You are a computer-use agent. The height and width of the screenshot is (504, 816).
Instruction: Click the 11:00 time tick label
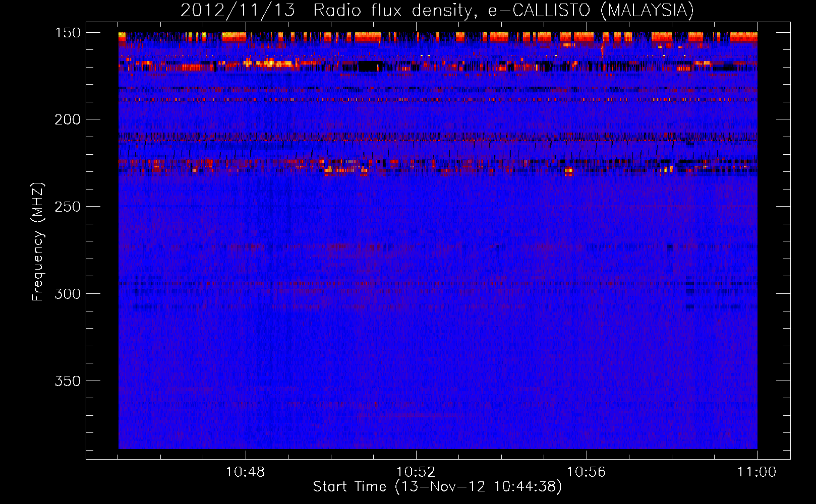coord(757,472)
